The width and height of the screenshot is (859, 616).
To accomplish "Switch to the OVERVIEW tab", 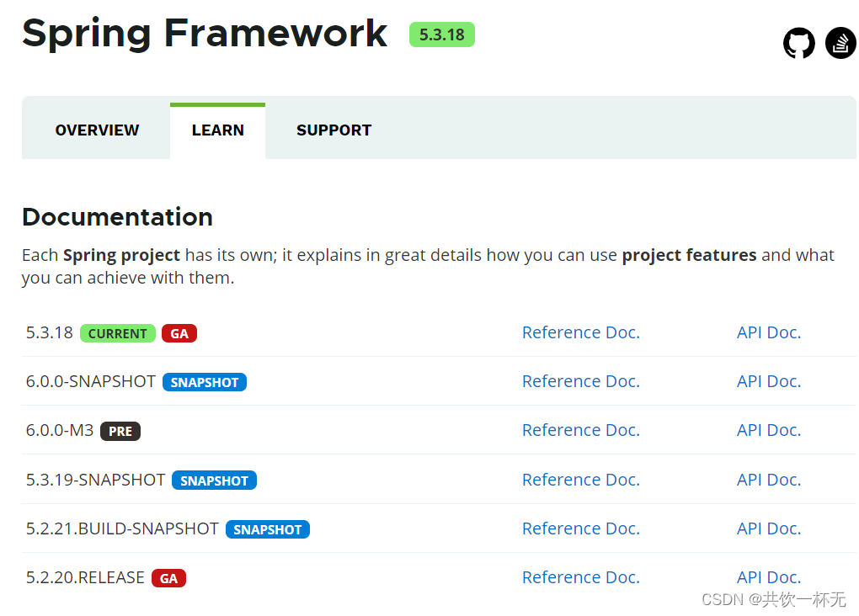I will tap(97, 130).
